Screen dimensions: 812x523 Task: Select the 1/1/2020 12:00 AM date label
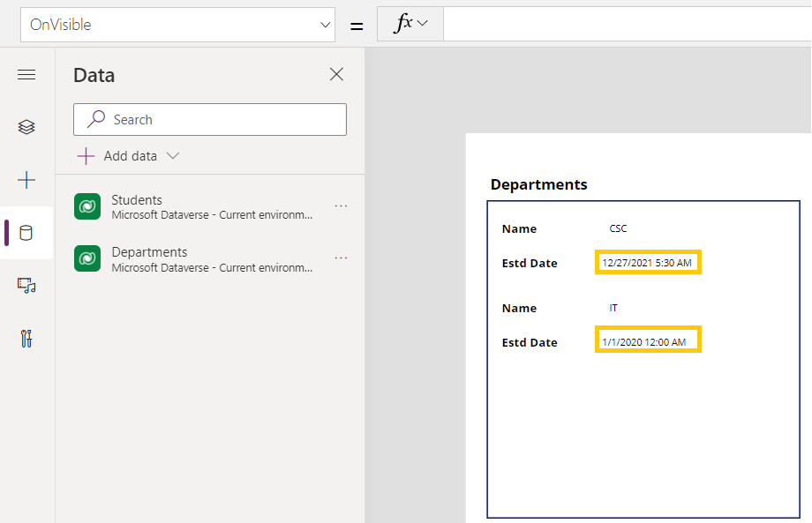coord(648,342)
